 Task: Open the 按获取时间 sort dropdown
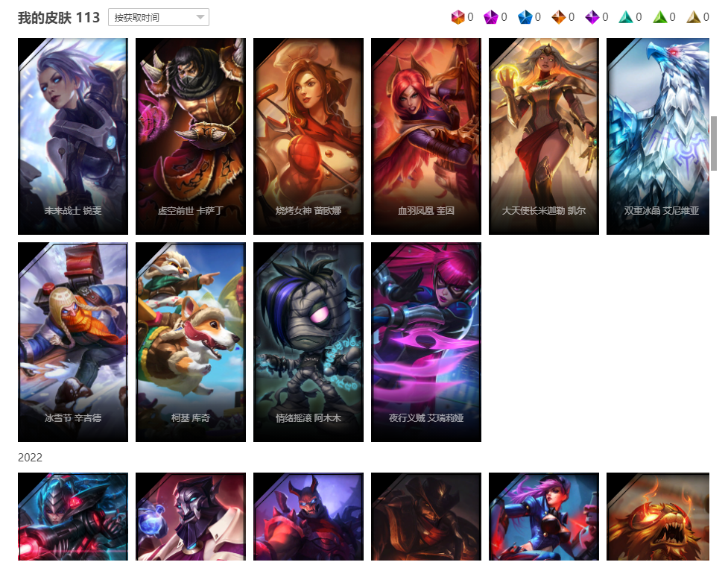click(x=159, y=17)
